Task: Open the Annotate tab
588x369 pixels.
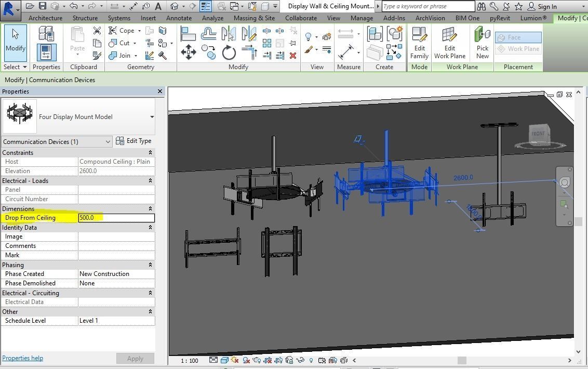Action: [179, 17]
